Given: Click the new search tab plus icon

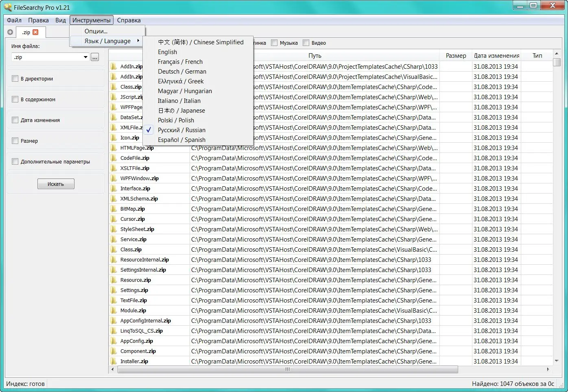Looking at the screenshot, I should 10,32.
